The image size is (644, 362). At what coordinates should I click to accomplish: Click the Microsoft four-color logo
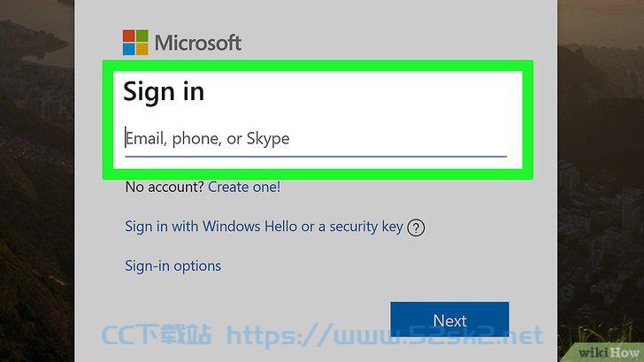click(x=135, y=42)
